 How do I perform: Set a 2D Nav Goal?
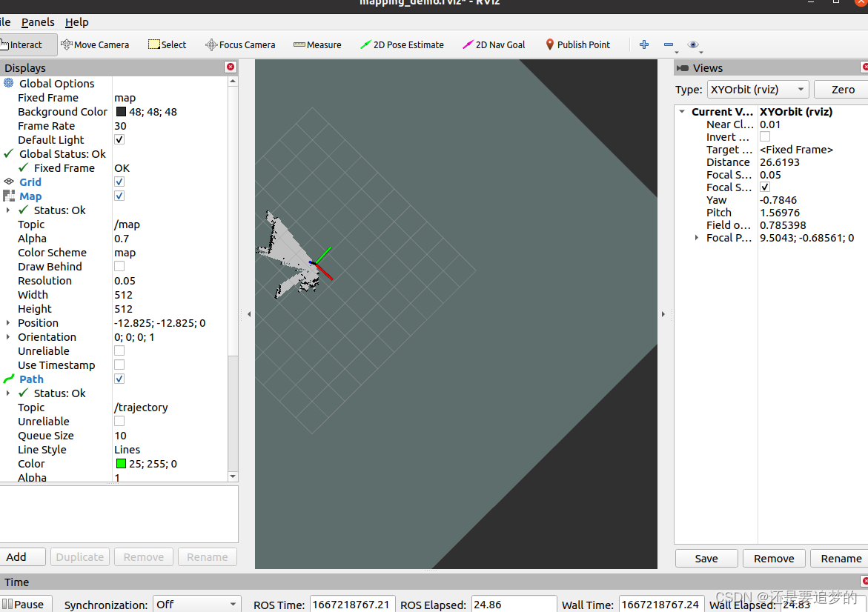pyautogui.click(x=493, y=44)
